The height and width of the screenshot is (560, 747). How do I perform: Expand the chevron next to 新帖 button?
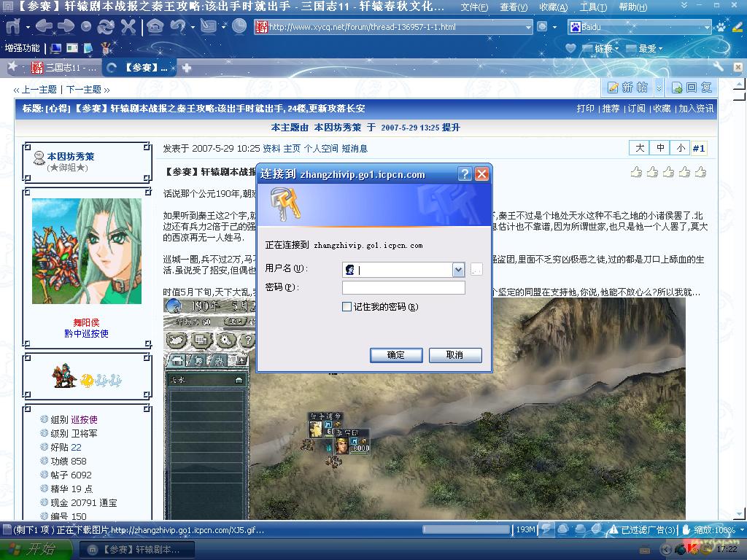coord(659,87)
